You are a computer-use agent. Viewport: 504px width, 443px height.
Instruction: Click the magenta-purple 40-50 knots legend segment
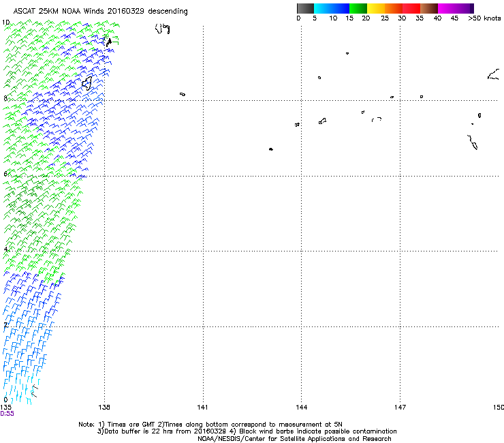[456, 8]
